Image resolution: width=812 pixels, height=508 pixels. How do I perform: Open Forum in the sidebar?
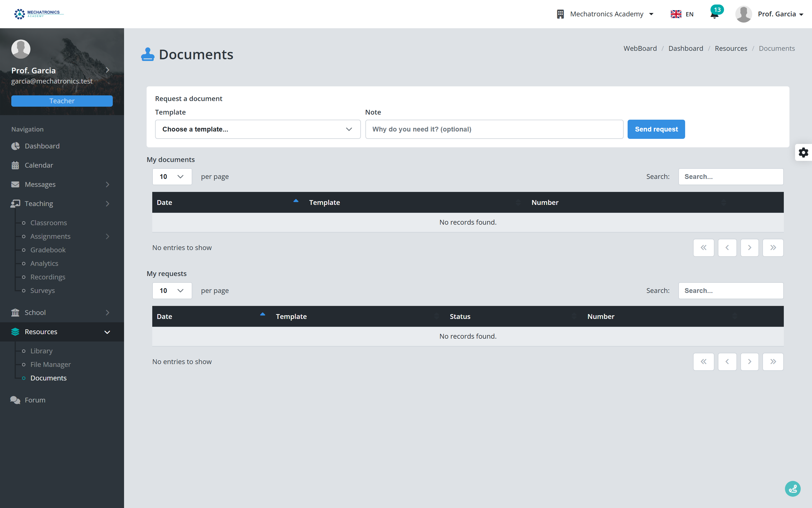pyautogui.click(x=62, y=400)
